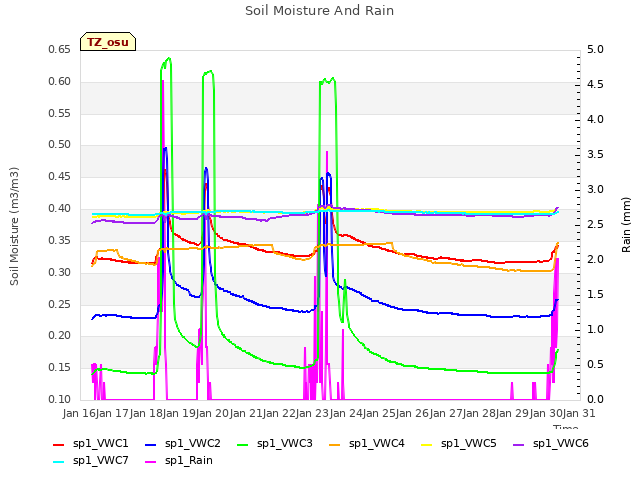Click the red sp1_VWC1 legend color marker
640x480 pixels.
[x=59, y=444]
